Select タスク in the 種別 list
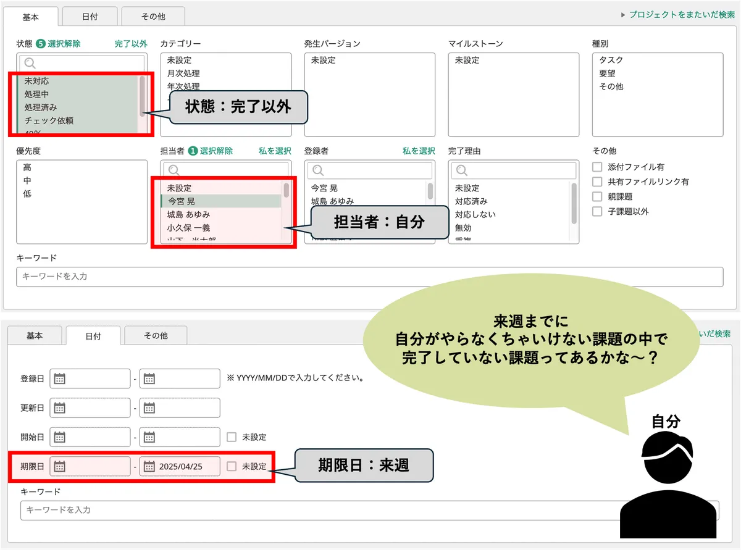This screenshot has width=741, height=560. pos(611,60)
